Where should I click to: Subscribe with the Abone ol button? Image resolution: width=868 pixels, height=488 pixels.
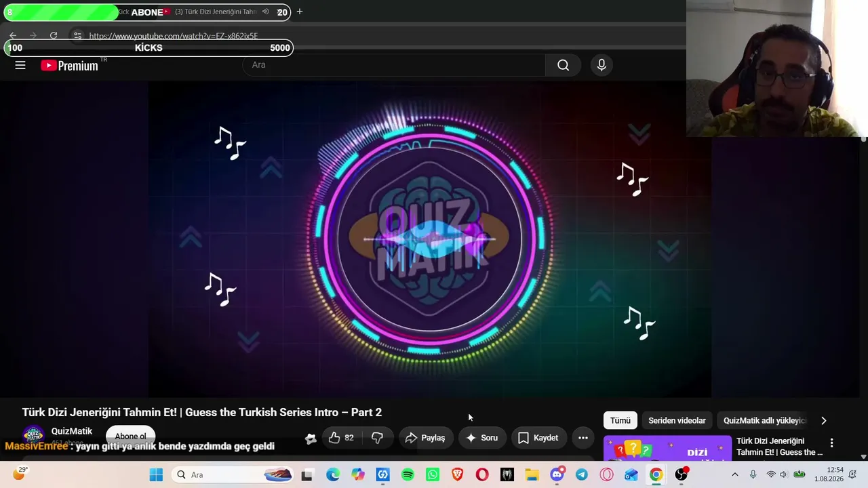coord(130,436)
